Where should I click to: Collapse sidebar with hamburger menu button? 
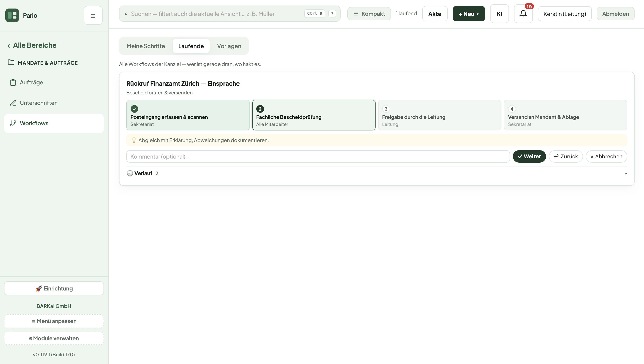(x=93, y=16)
